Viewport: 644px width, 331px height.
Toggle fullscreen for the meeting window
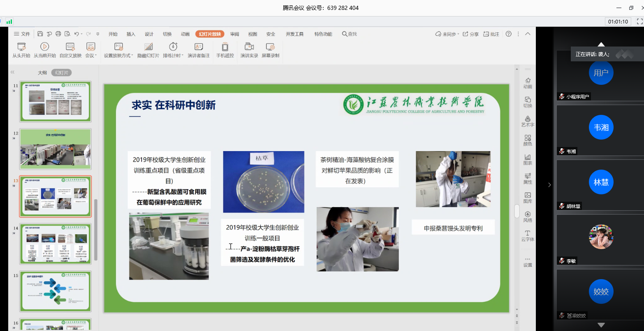tap(639, 21)
